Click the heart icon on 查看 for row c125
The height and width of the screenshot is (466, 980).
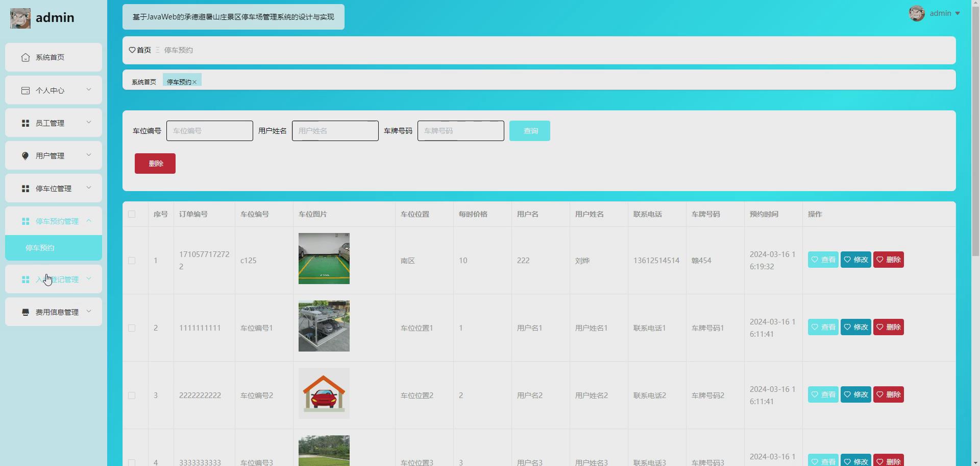tap(815, 260)
